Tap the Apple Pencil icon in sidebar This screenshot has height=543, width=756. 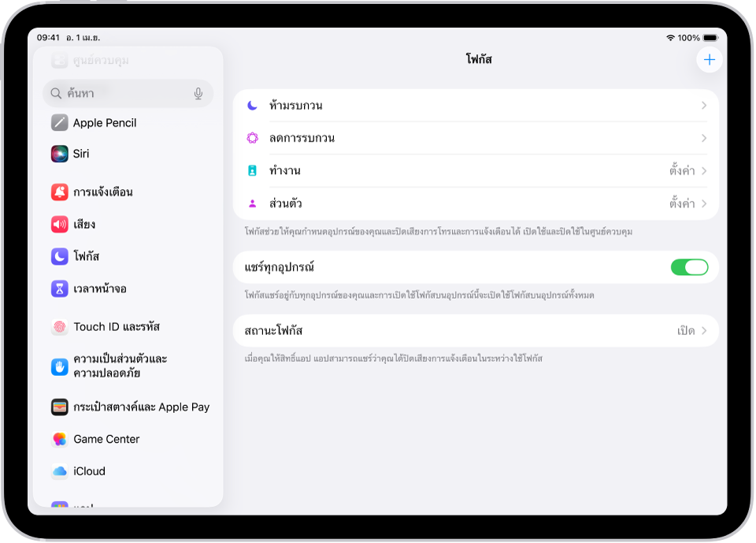(x=60, y=123)
